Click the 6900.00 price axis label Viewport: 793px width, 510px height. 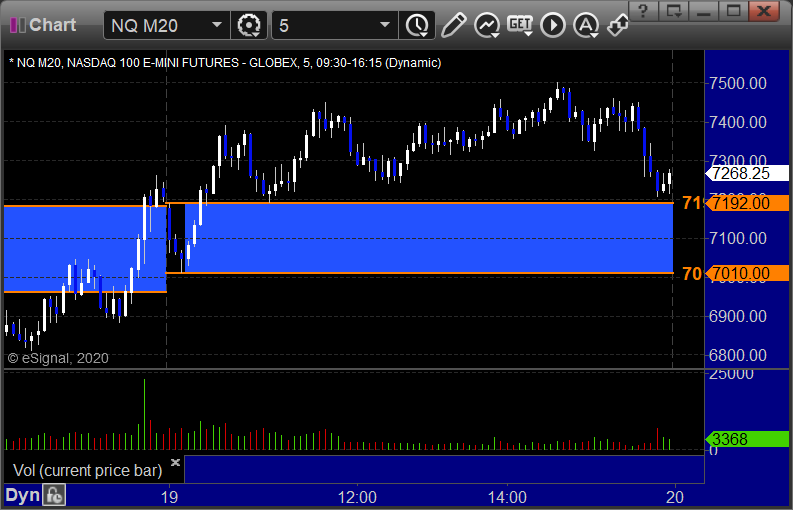(x=738, y=316)
